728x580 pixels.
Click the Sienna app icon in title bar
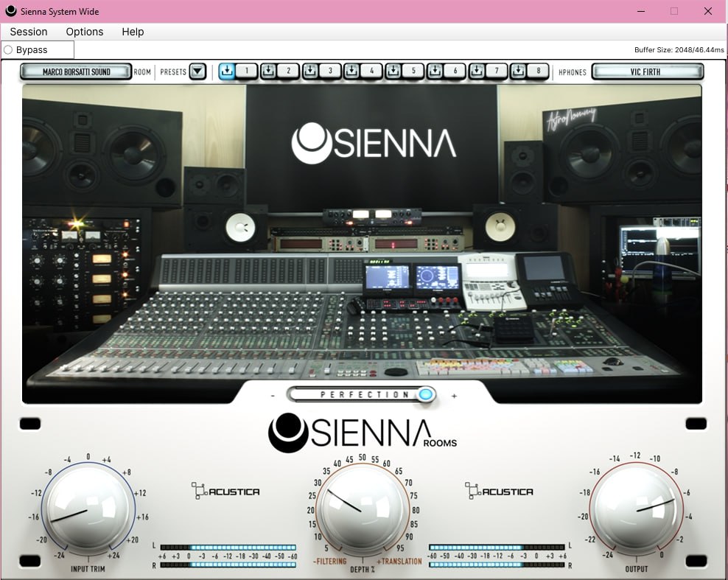[10, 11]
